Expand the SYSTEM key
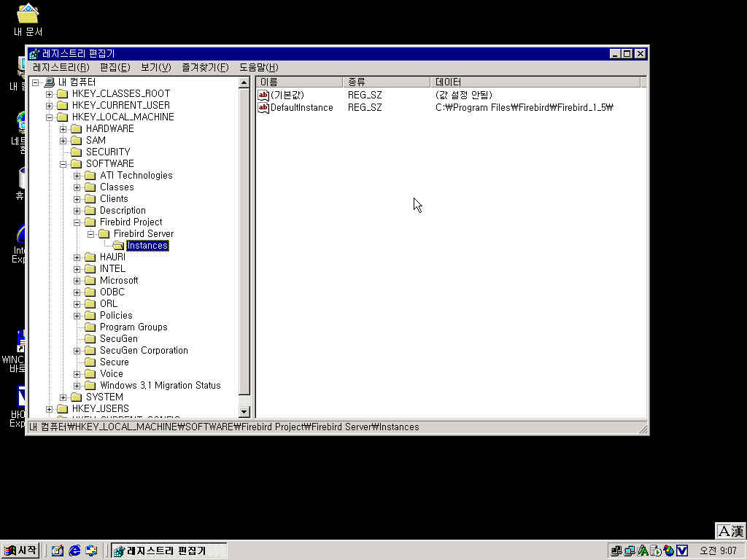This screenshot has height=560, width=747. pos(63,397)
